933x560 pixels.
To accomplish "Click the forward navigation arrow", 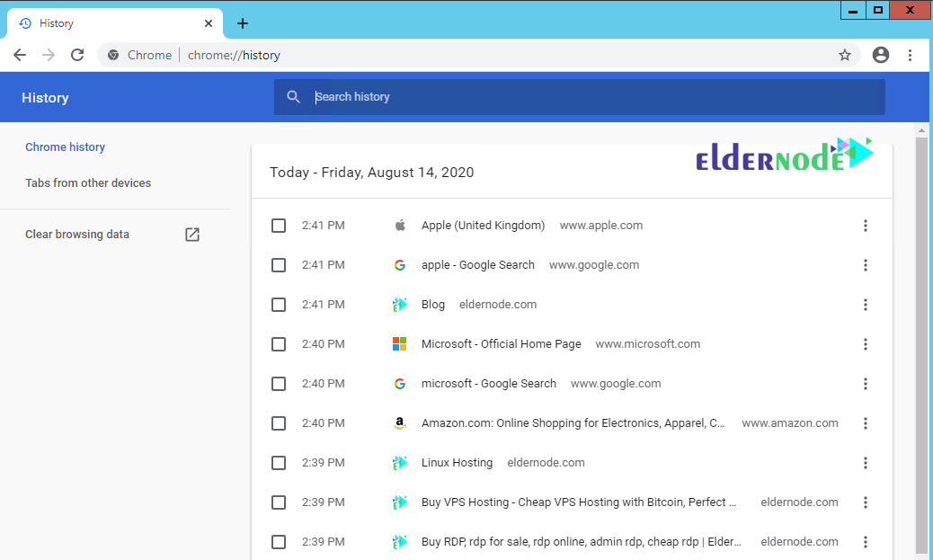I will tap(49, 56).
